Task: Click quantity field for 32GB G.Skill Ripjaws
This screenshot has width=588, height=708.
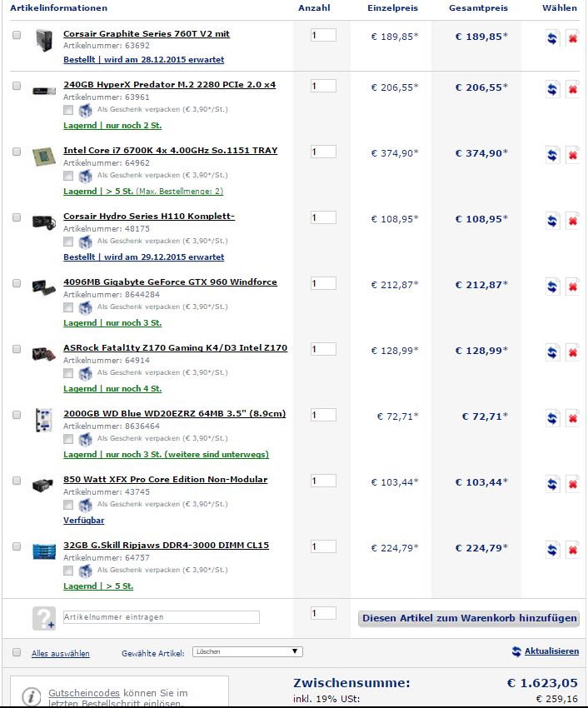Action: point(323,546)
